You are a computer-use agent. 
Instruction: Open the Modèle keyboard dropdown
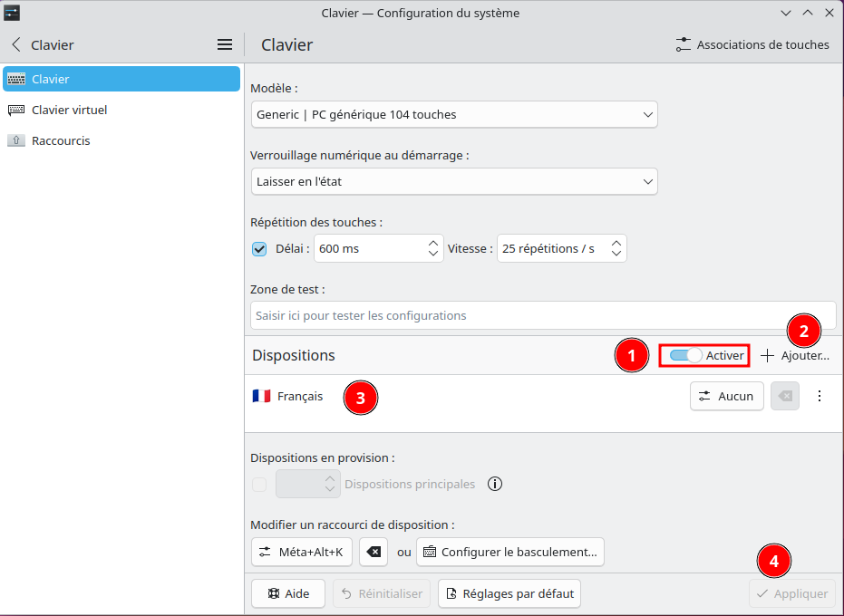[453, 115]
